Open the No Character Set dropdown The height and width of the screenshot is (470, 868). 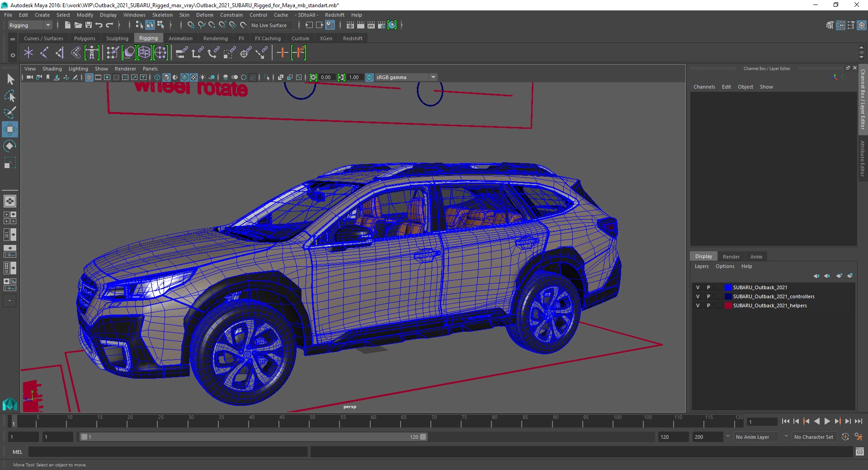[814, 437]
